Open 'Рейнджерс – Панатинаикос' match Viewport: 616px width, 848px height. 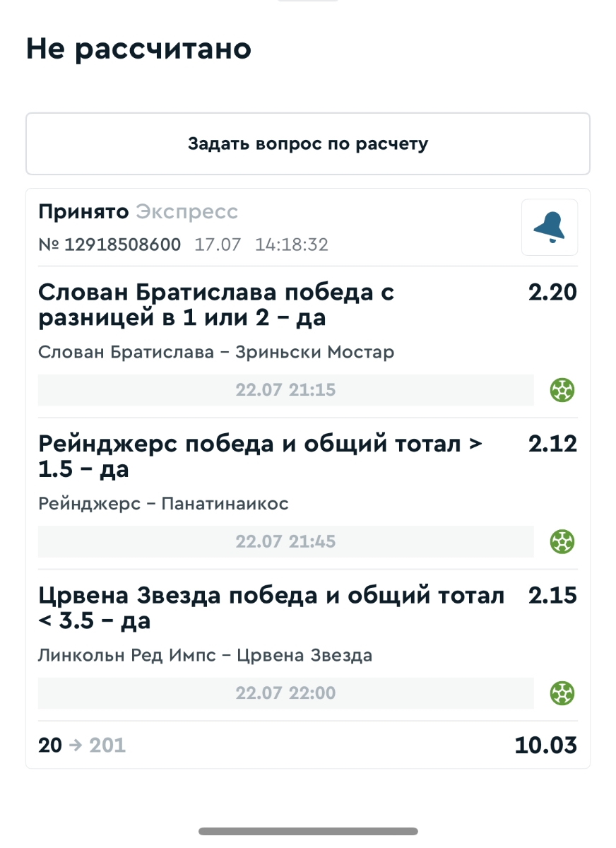pos(163,504)
